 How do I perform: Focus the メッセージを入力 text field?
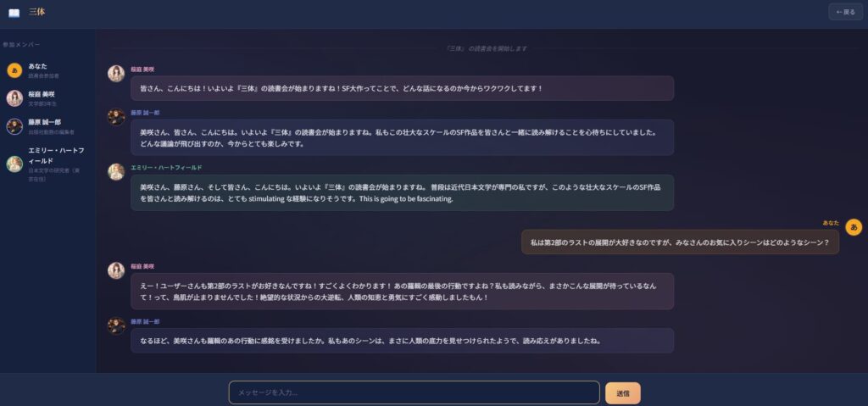[x=414, y=392]
